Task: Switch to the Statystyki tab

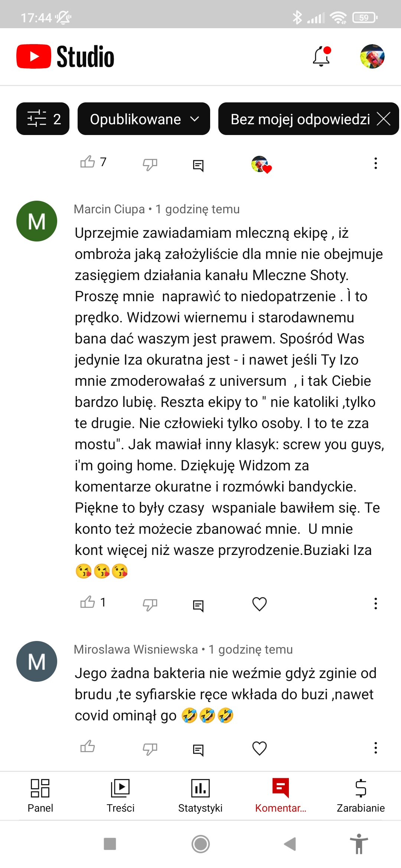Action: pyautogui.click(x=200, y=795)
